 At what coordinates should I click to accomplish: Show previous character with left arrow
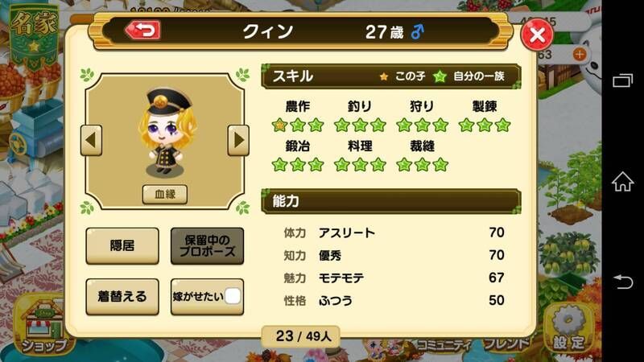91,140
